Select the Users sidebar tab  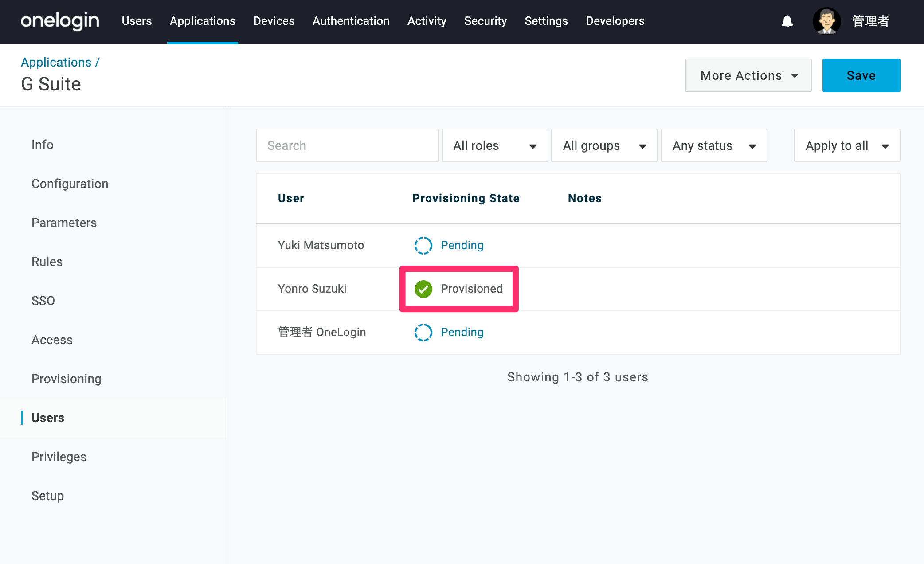click(x=48, y=418)
